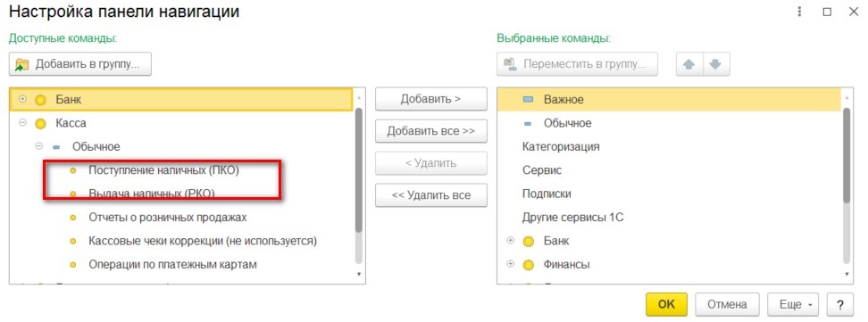Click the yellow circle icon beside Касса
The height and width of the screenshot is (322, 868).
(x=40, y=124)
